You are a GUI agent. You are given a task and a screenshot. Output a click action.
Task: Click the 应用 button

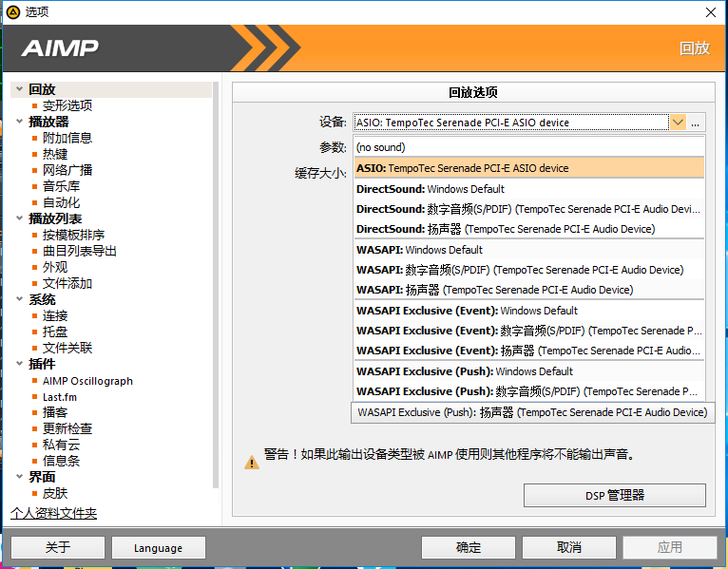pyautogui.click(x=669, y=548)
